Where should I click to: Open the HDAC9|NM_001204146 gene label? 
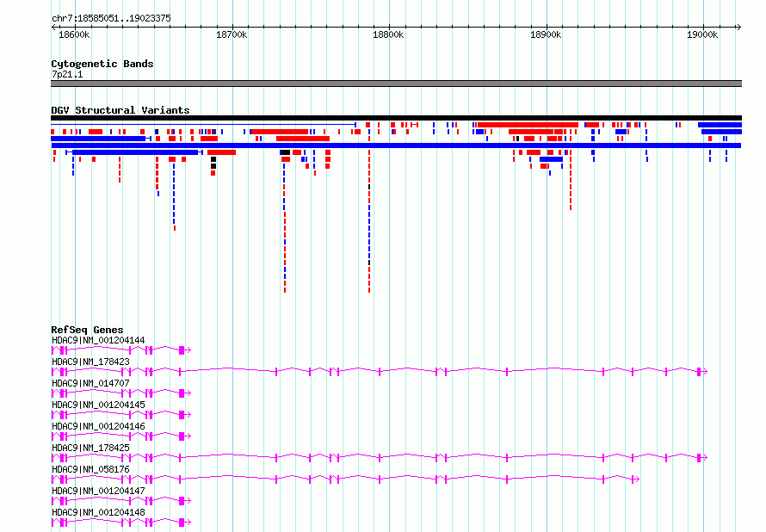click(98, 426)
